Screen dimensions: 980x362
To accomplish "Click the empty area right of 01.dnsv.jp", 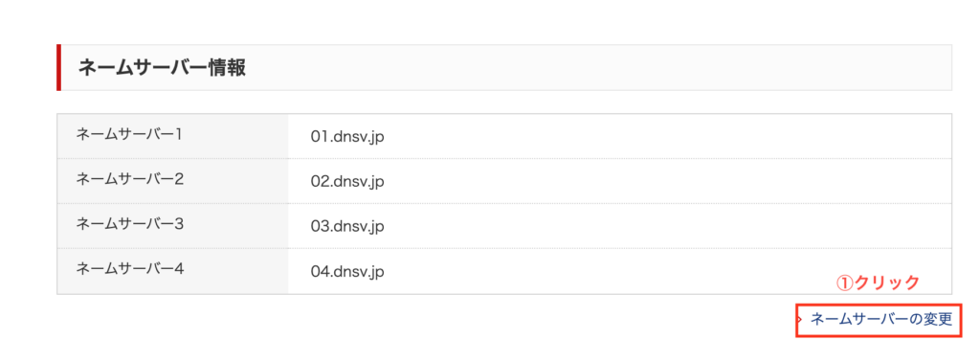I will (x=666, y=136).
